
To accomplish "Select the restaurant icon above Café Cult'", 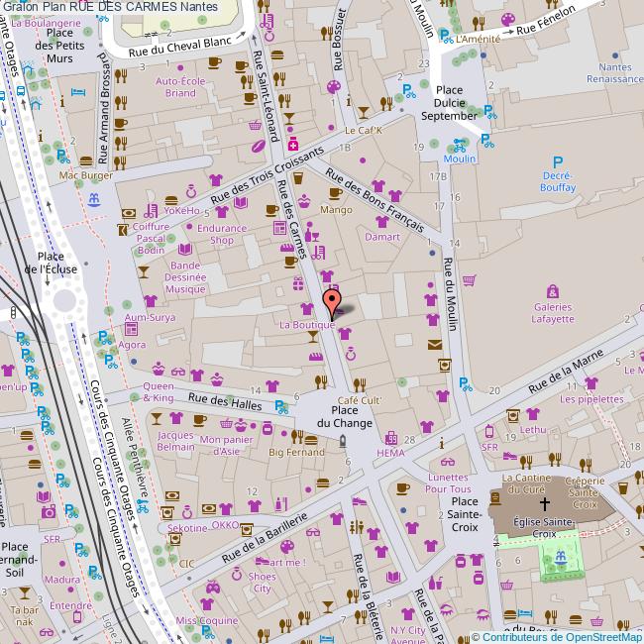I will coord(360,384).
